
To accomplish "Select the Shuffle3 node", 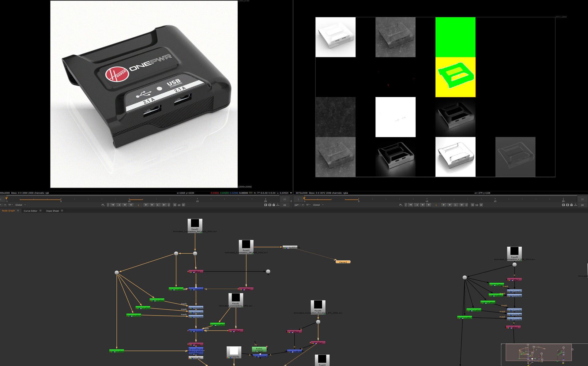I will pyautogui.click(x=236, y=331).
